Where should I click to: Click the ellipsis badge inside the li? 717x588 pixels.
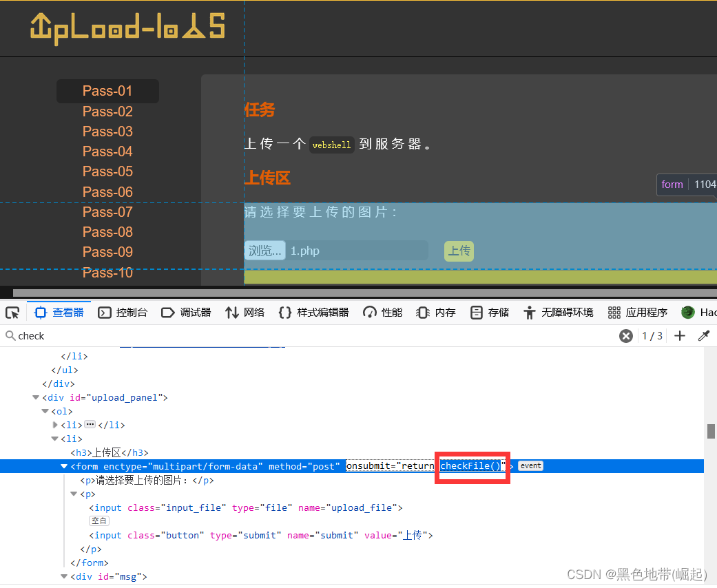[90, 424]
